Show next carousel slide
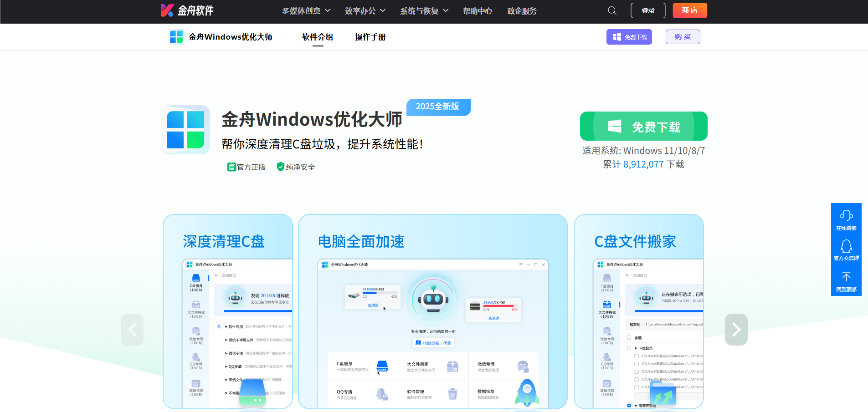 [x=736, y=330]
